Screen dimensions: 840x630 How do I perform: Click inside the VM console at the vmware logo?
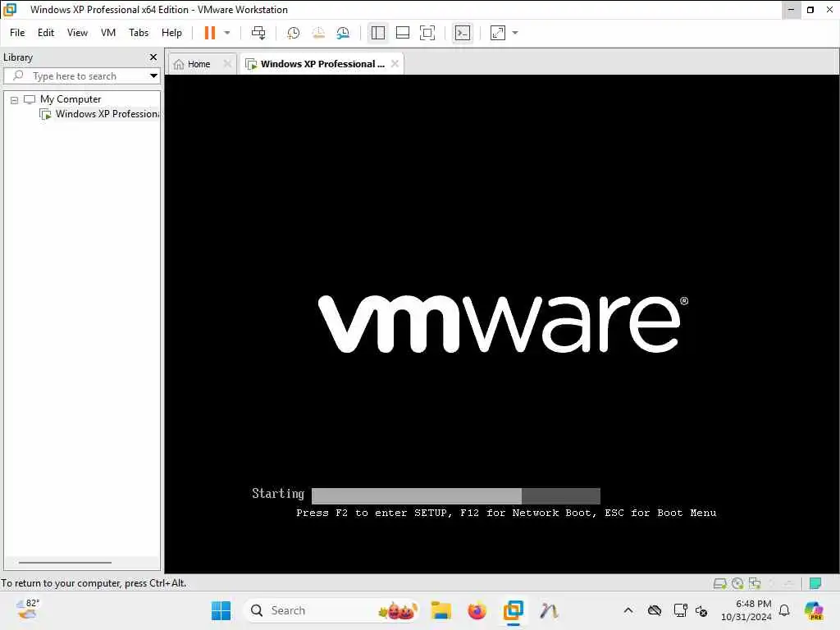click(x=503, y=323)
